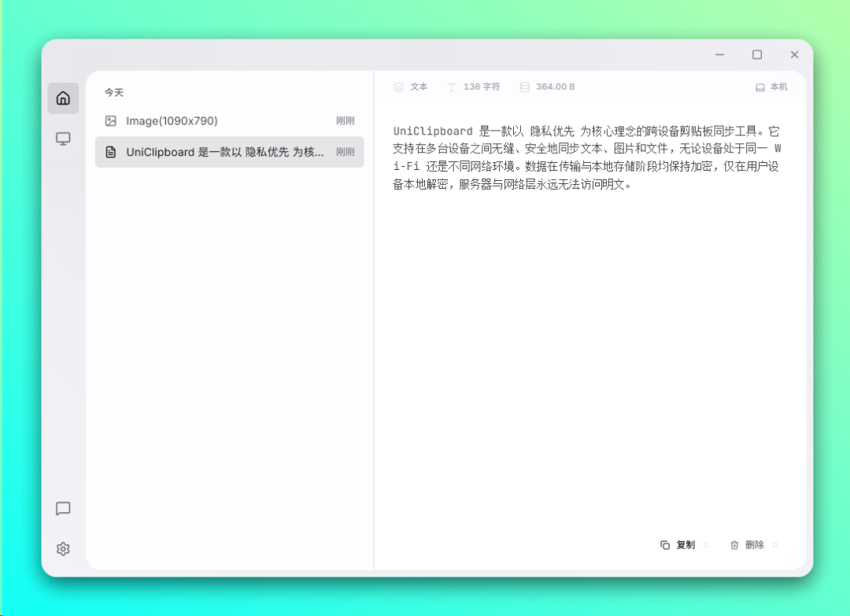Click the 本机 device label

pos(778,87)
